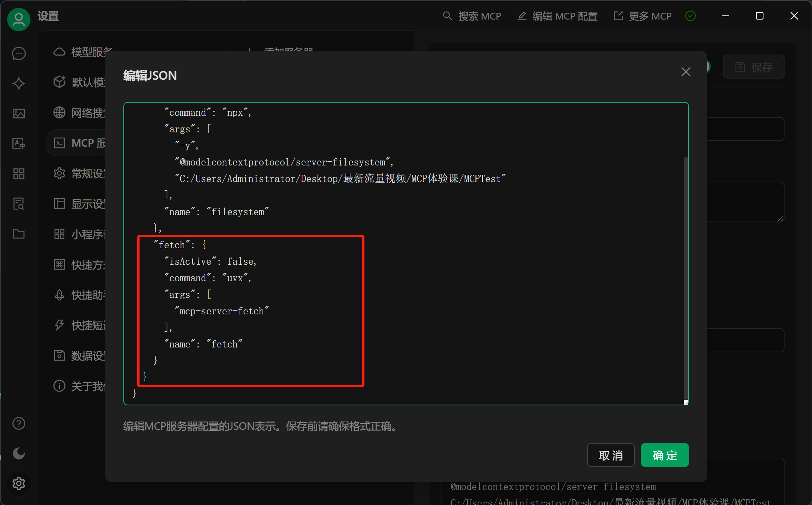
Task: Open the image painting sidebar icon
Action: [x=19, y=114]
